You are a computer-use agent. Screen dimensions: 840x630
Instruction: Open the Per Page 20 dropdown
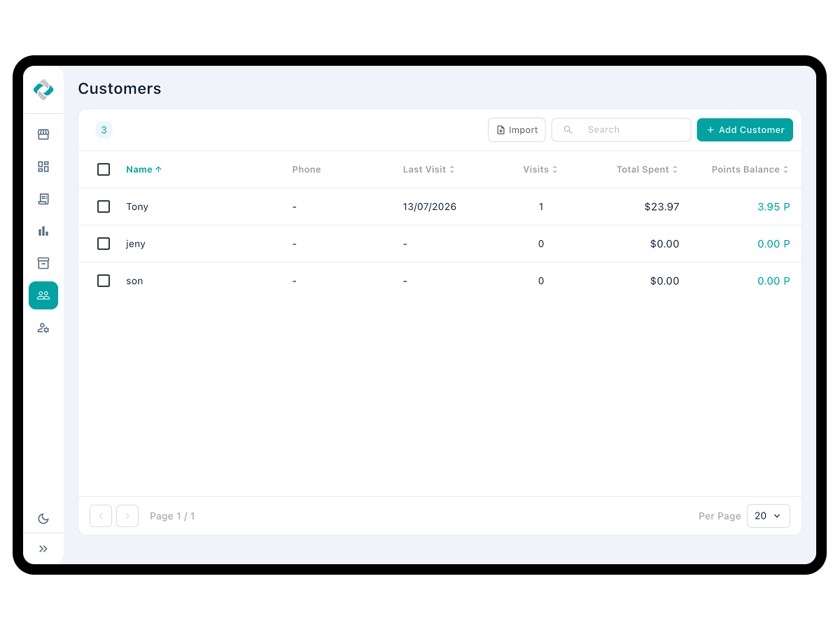point(768,516)
